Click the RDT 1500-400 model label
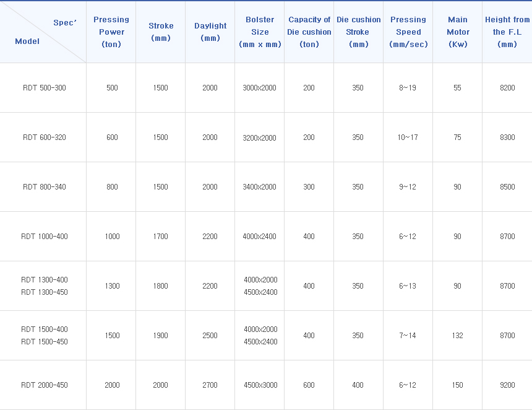The height and width of the screenshot is (410, 532). 44,329
